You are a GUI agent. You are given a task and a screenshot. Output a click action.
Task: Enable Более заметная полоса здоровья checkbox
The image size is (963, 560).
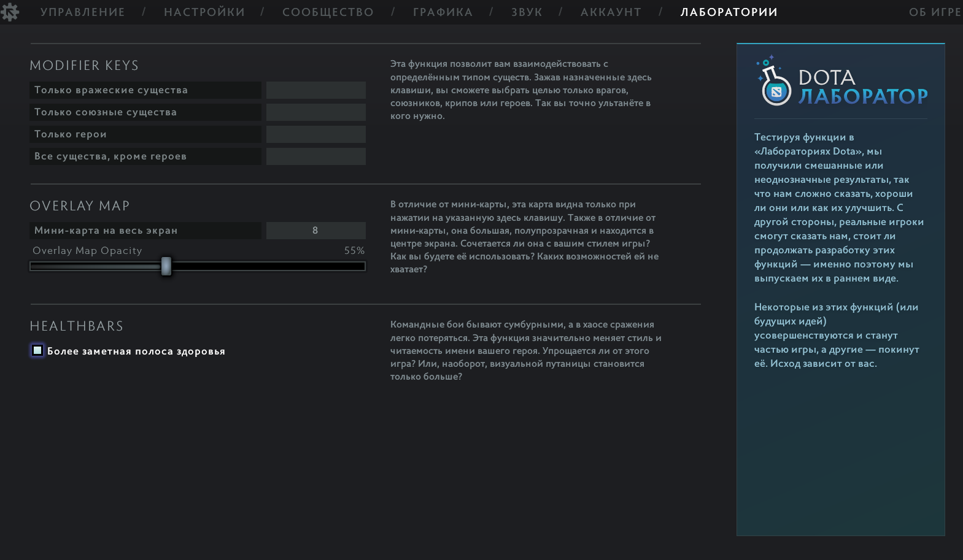(37, 350)
